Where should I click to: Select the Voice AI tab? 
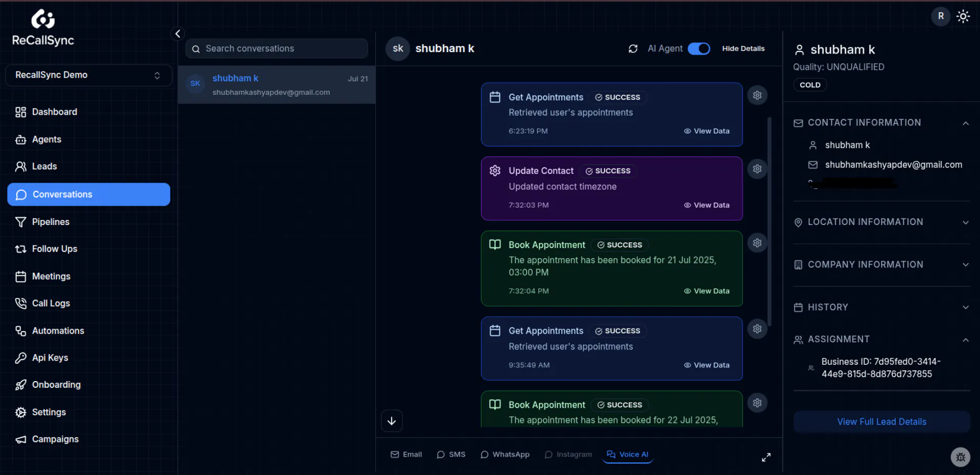point(628,455)
